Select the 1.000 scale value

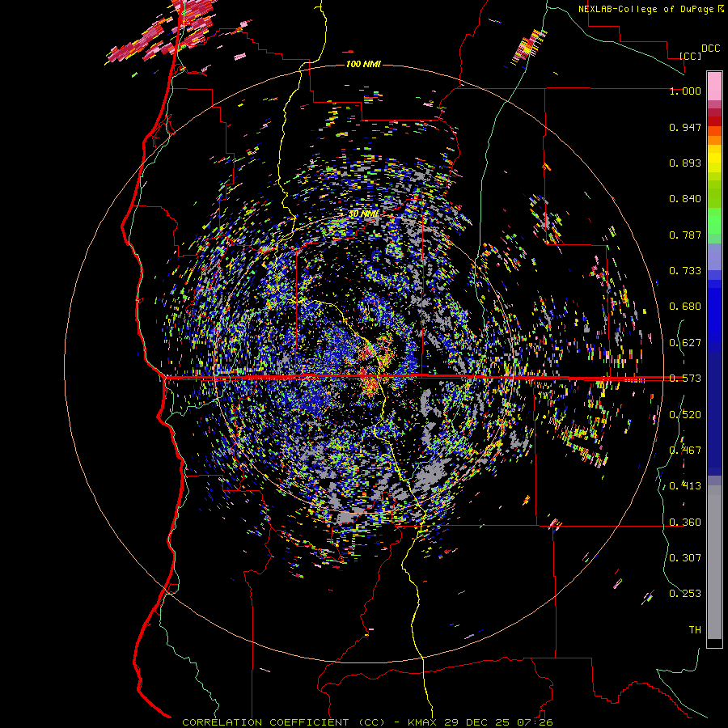tap(685, 91)
